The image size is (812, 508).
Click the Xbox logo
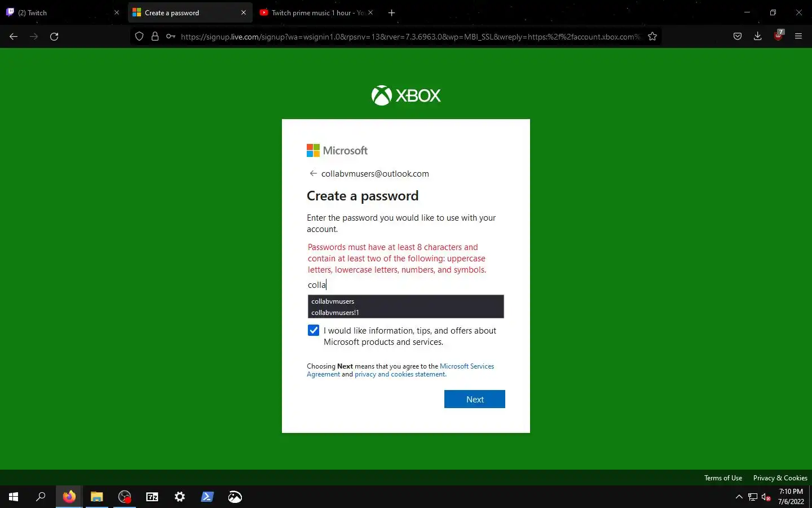tap(406, 95)
